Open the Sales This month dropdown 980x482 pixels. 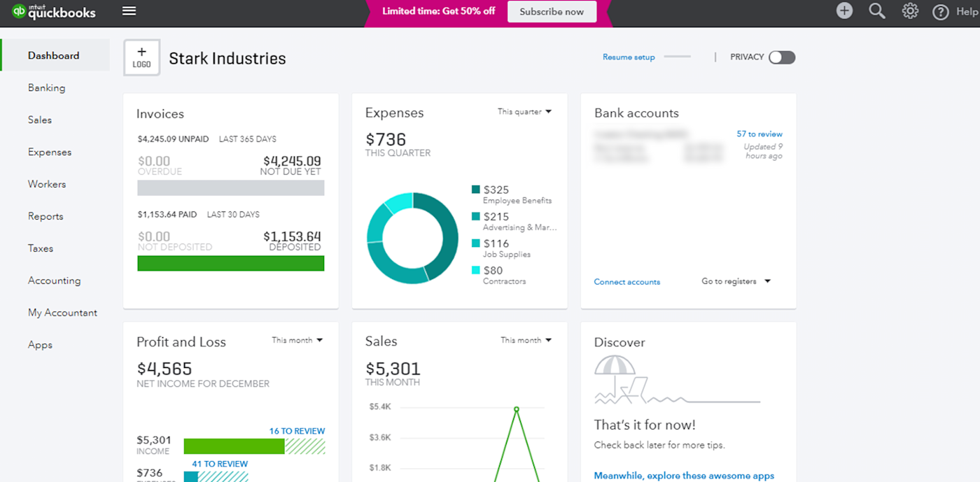pyautogui.click(x=526, y=340)
